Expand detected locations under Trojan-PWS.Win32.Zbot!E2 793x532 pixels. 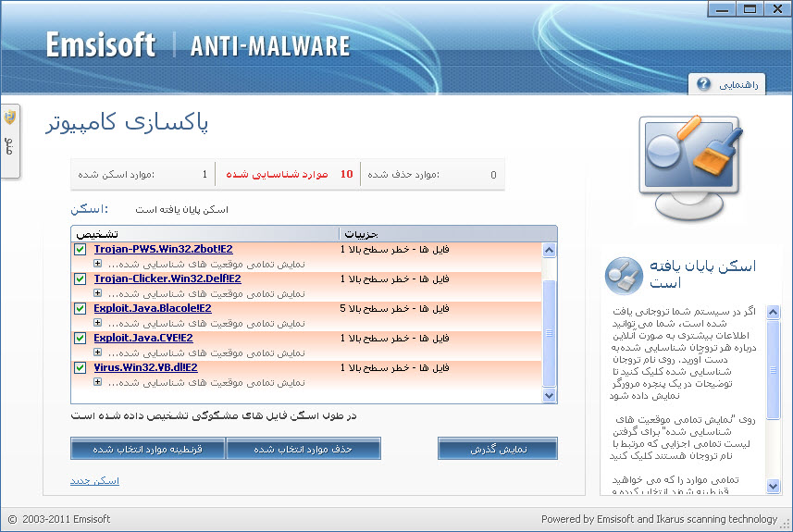(97, 264)
